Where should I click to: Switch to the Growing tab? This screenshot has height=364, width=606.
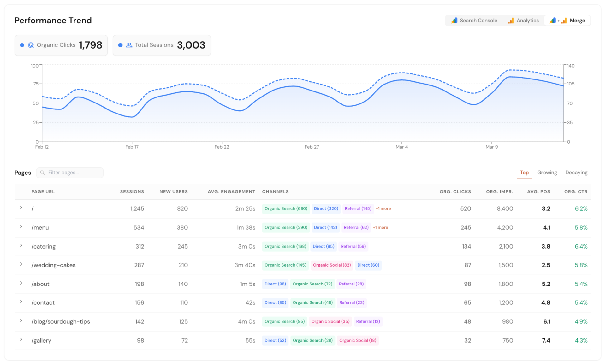click(547, 173)
